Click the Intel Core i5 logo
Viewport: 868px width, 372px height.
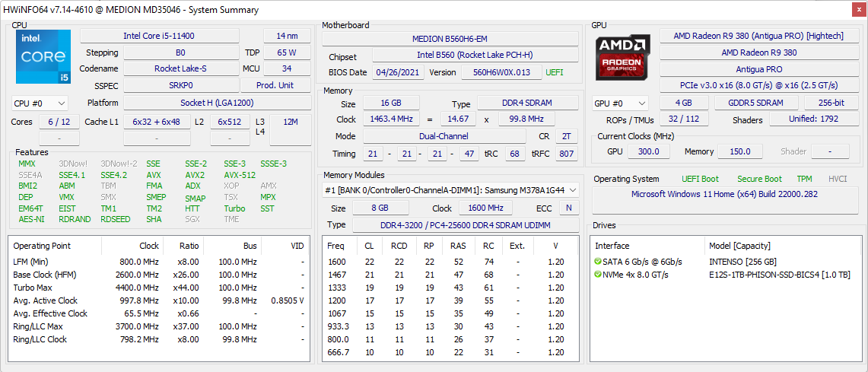point(43,56)
